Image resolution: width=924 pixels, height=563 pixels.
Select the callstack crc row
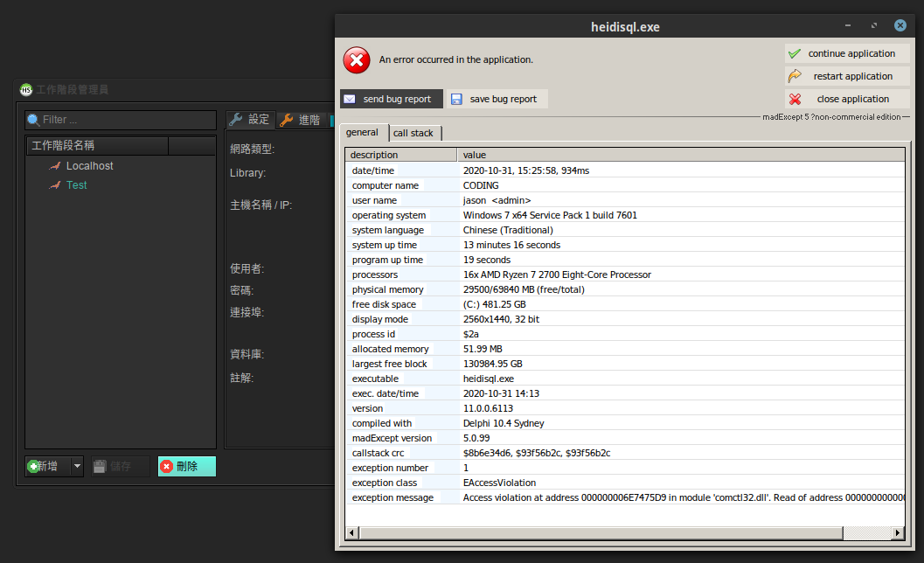click(625, 453)
